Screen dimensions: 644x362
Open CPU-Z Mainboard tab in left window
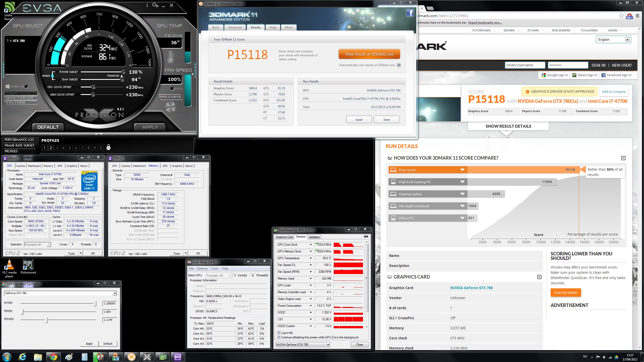(34, 166)
